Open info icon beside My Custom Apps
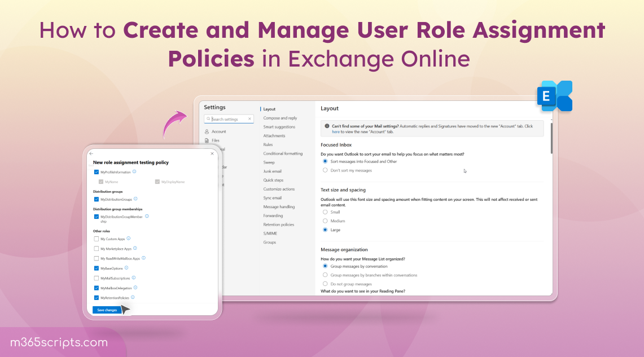644x357 pixels. pos(129,239)
